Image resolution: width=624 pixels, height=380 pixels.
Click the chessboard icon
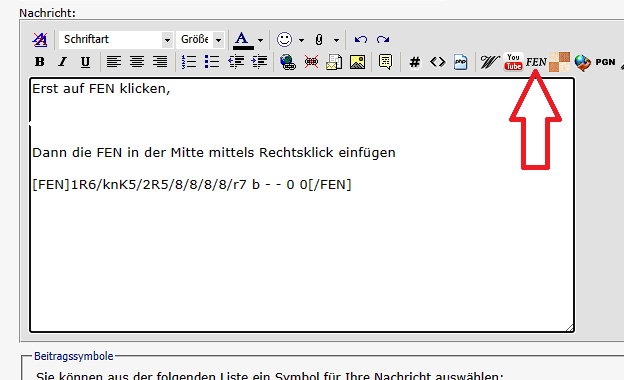coord(560,62)
